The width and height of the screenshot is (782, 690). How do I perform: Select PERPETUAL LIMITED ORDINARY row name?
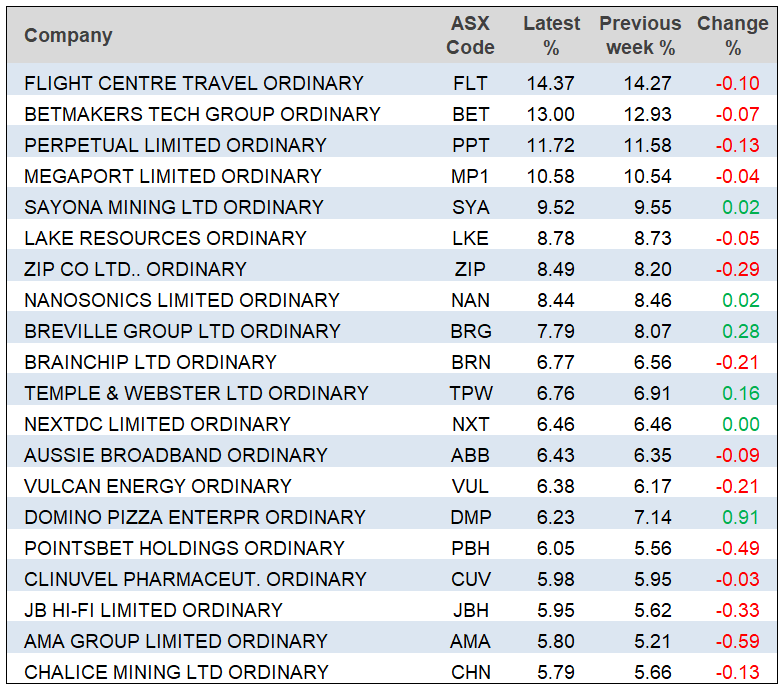[175, 145]
